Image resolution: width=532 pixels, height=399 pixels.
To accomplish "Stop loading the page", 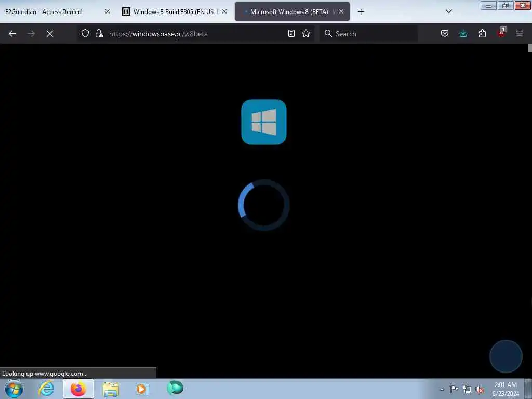I will coord(50,34).
